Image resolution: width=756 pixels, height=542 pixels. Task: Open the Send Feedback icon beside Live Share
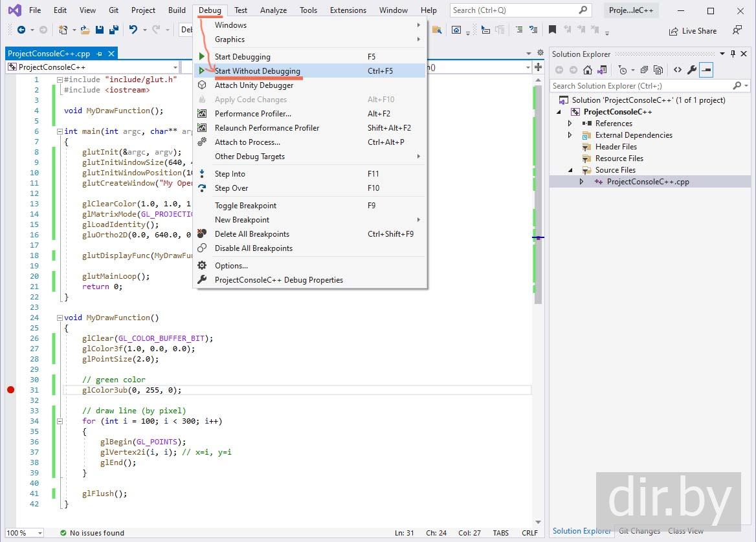(x=737, y=30)
